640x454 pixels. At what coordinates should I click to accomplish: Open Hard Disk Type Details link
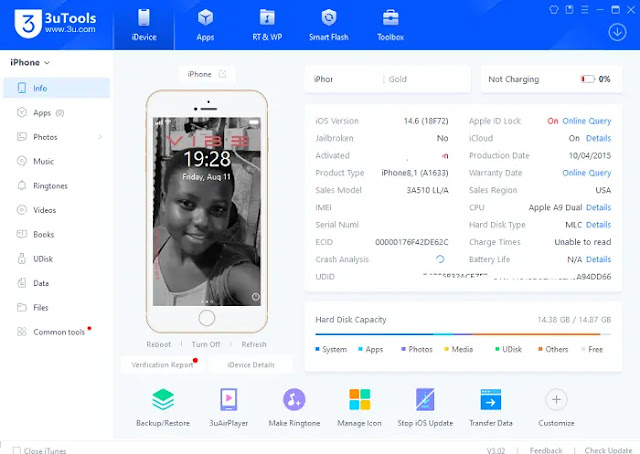598,225
